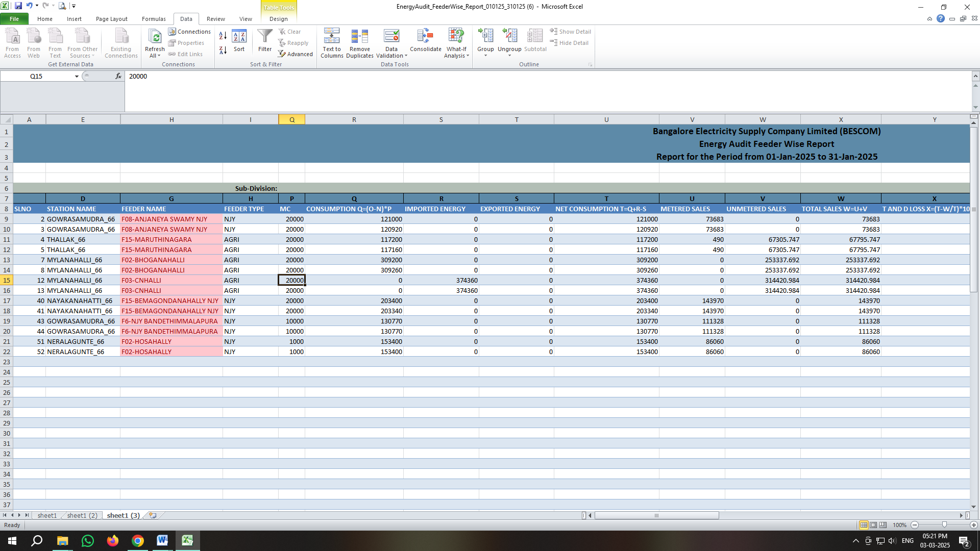The height and width of the screenshot is (551, 980).
Task: Click the From Access import icon
Action: tap(12, 43)
